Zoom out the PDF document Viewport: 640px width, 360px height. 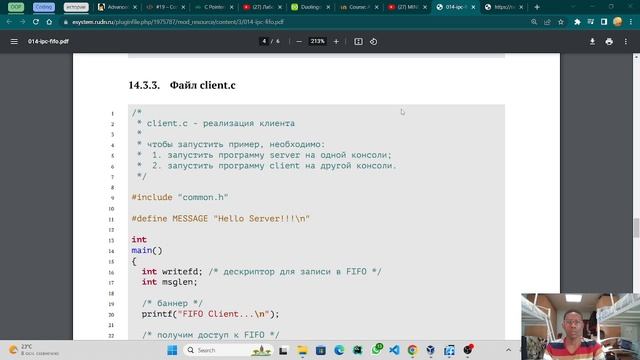tap(299, 41)
